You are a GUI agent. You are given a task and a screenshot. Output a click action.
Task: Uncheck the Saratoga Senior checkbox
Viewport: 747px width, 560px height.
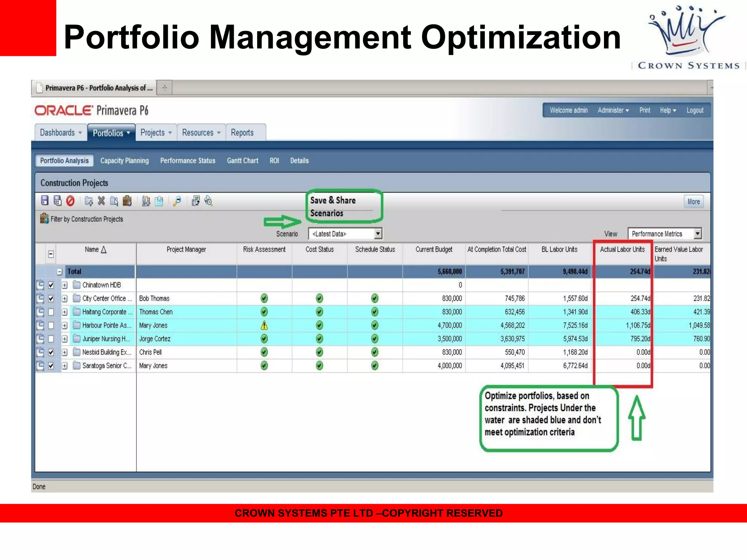coord(51,366)
